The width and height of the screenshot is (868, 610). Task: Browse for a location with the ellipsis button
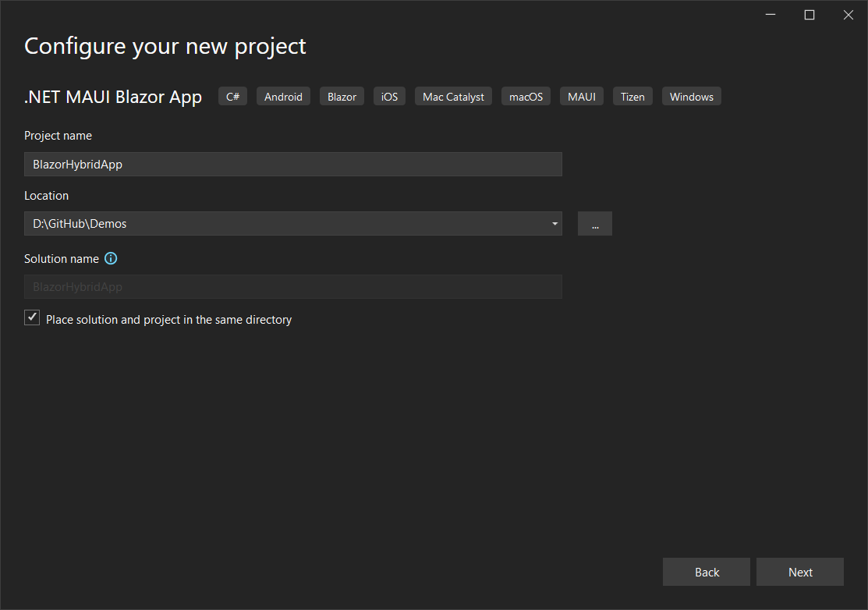(594, 223)
